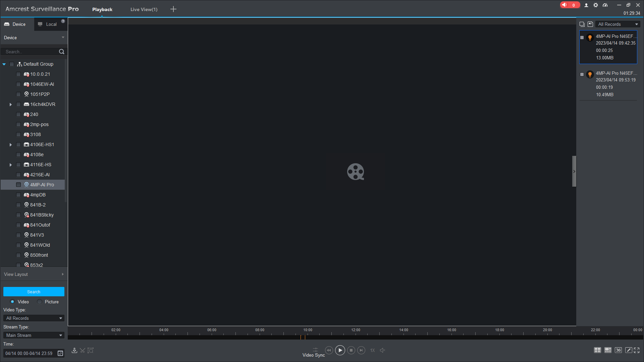Toggle fullscreen view icon

click(x=637, y=350)
